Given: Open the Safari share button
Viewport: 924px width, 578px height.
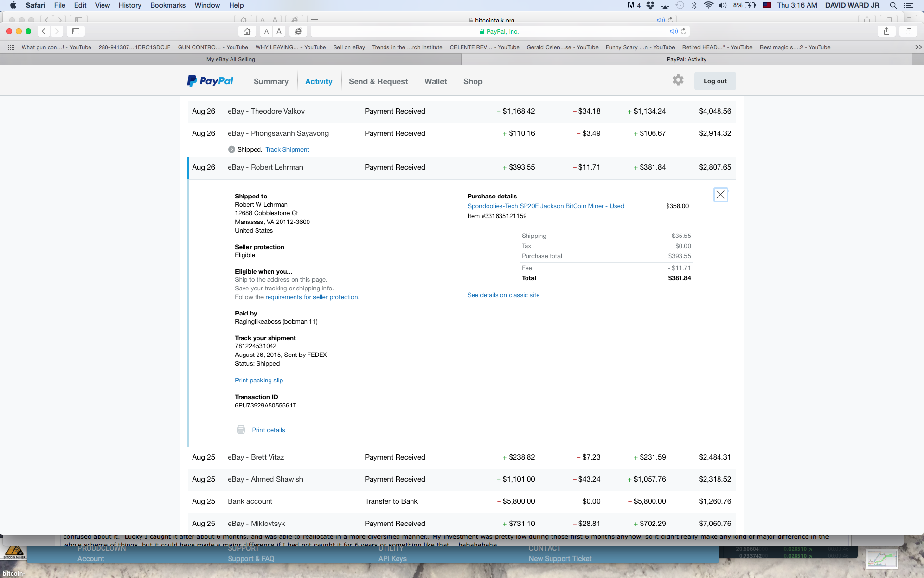Looking at the screenshot, I should pyautogui.click(x=886, y=31).
